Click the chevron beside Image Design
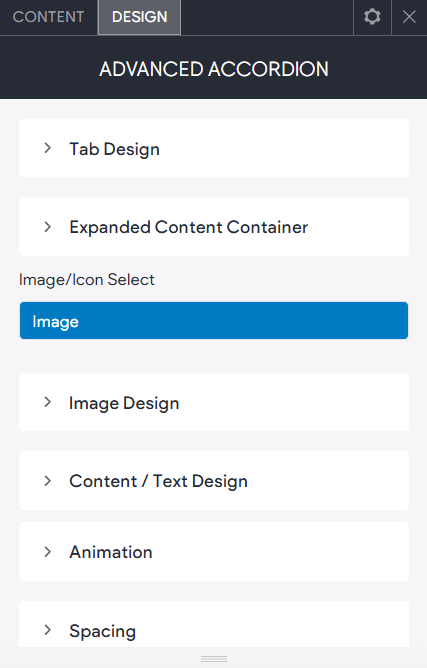The image size is (427, 668). pos(48,402)
